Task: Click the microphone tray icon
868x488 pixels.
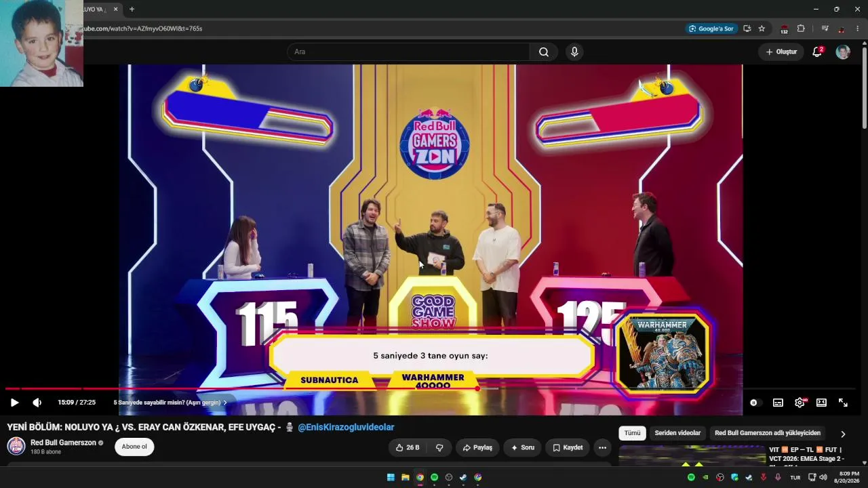Action: click(778, 477)
